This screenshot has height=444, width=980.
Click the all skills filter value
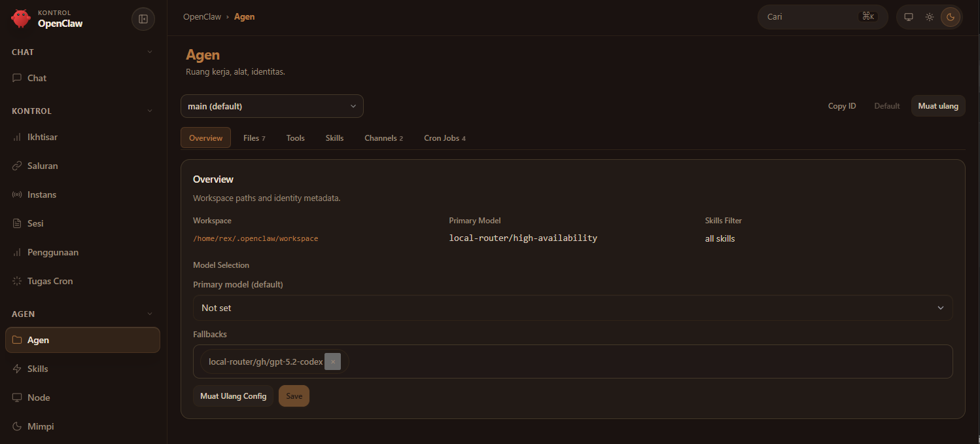click(x=720, y=238)
